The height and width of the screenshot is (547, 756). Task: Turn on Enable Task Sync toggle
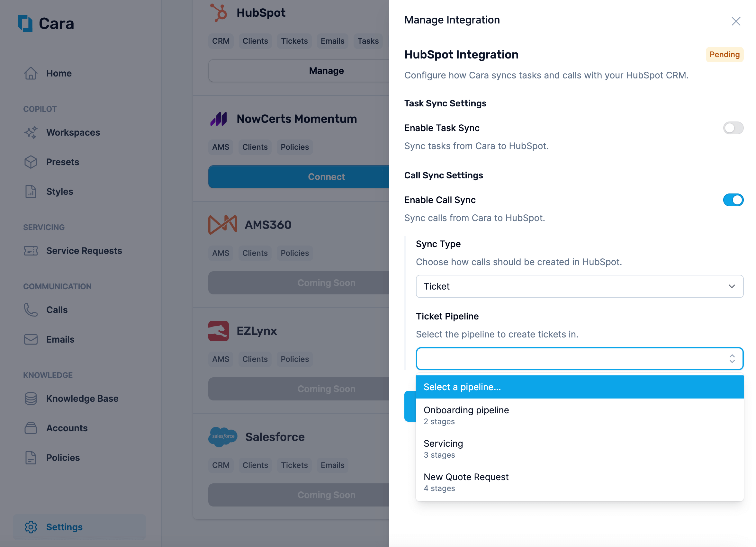pyautogui.click(x=733, y=128)
